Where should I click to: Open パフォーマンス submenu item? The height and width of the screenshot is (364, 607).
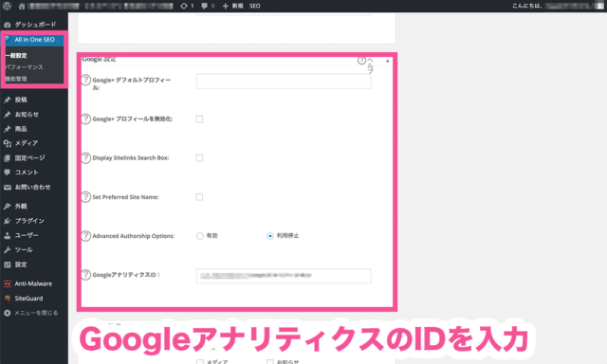[24, 67]
